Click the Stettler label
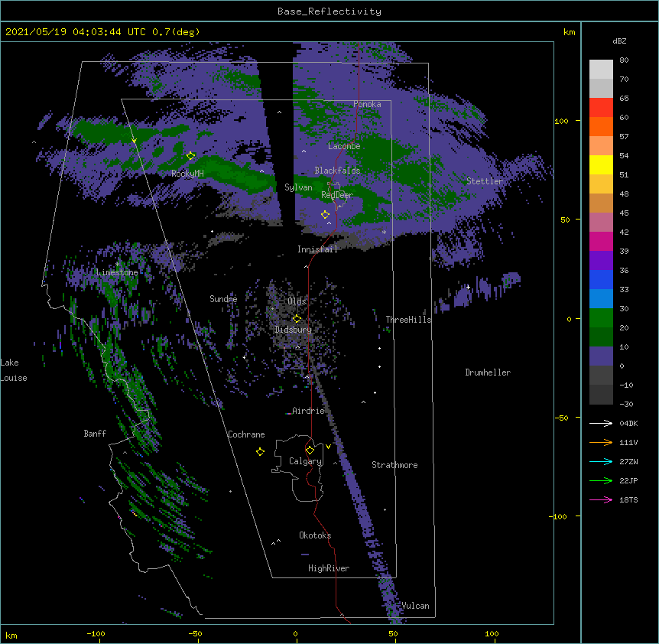The width and height of the screenshot is (659, 644). (x=485, y=181)
